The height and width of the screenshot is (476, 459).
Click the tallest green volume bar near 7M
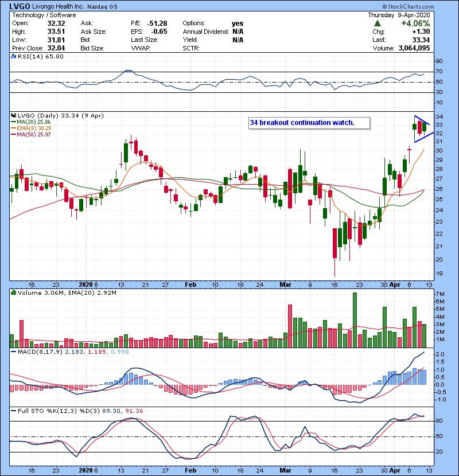[355, 320]
